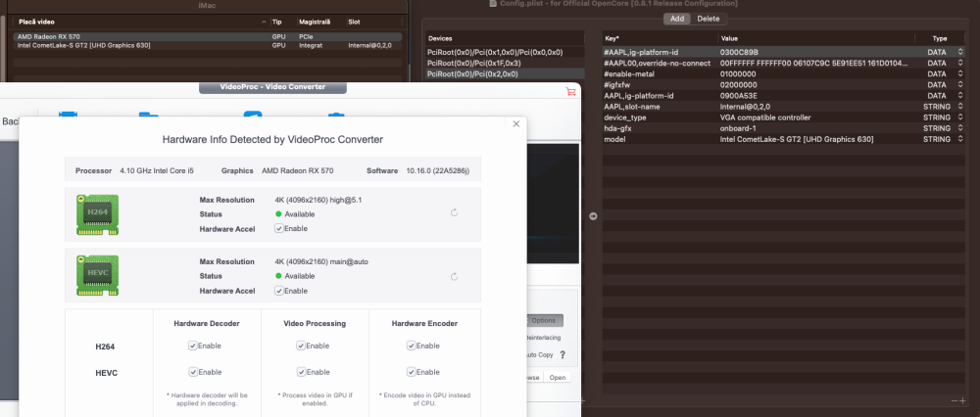Click the question mark help icon
The image size is (980, 417).
(x=563, y=354)
